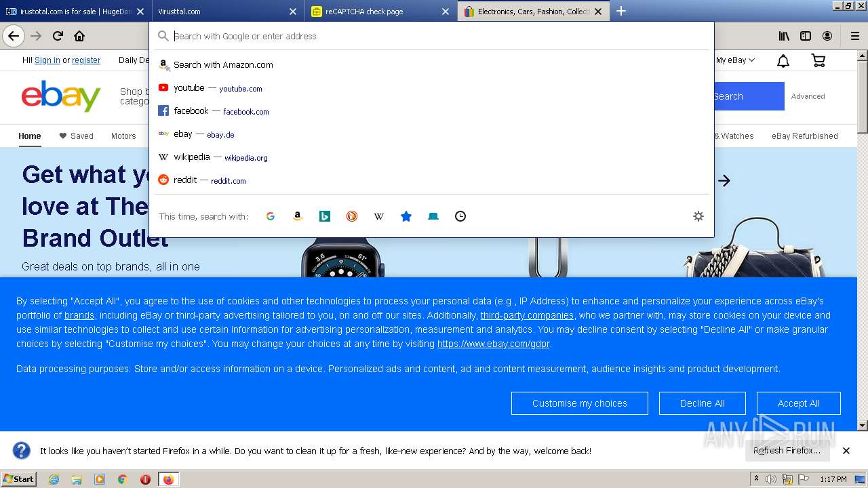Image resolution: width=868 pixels, height=488 pixels.
Task: Open the Firefox account icon
Action: click(827, 36)
